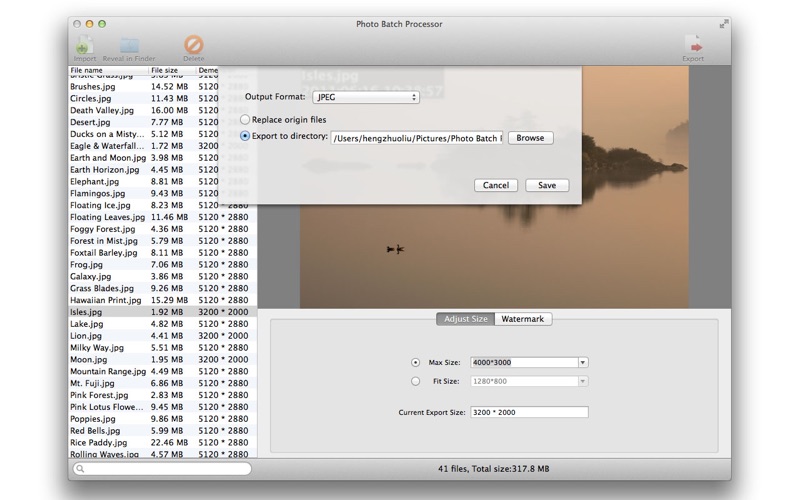Screen dimensions: 800x500
Task: Select Milky Way.jpg row
Action: point(162,347)
